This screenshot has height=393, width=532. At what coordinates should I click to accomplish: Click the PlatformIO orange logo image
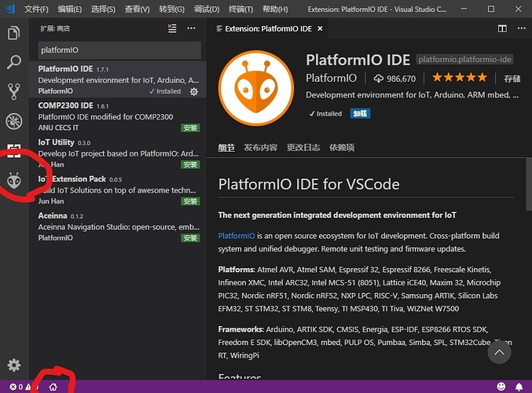coord(256,88)
